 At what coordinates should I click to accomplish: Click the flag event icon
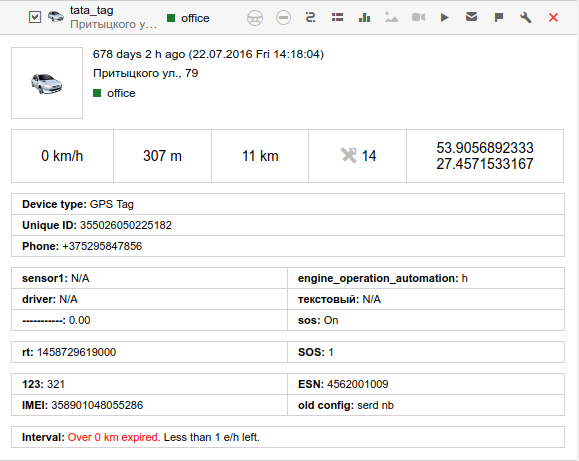pyautogui.click(x=499, y=17)
